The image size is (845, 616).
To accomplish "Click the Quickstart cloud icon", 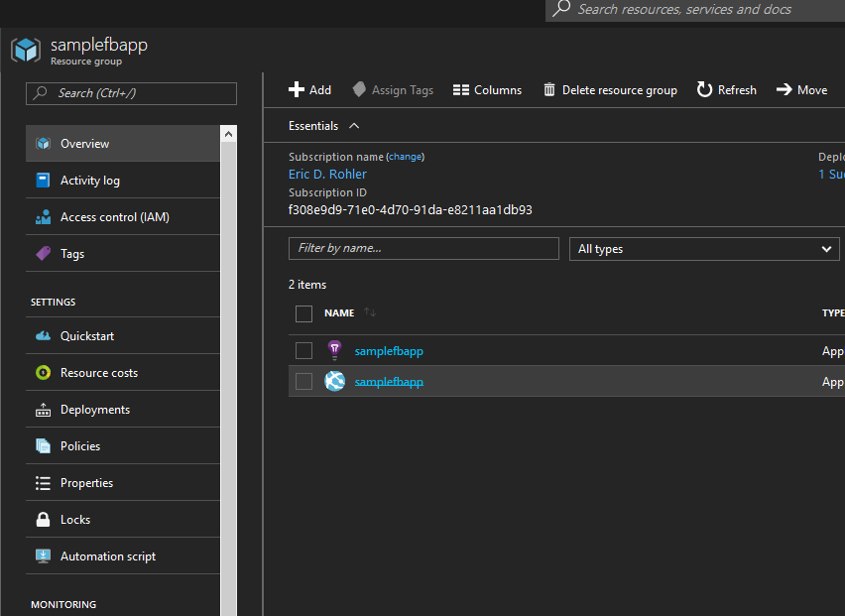I will click(43, 335).
